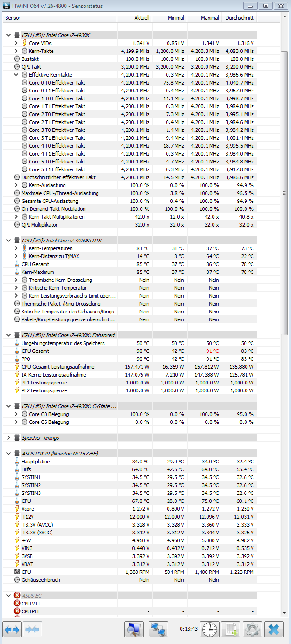291x644 pixels.
Task: Select the QPI Takt row
Action: click(129, 67)
